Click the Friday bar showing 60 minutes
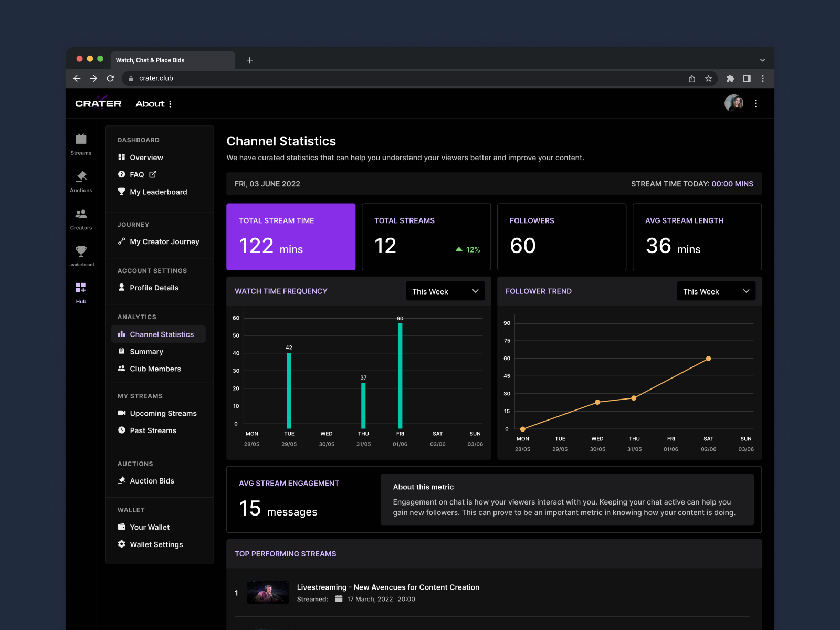The width and height of the screenshot is (840, 630). tap(400, 373)
